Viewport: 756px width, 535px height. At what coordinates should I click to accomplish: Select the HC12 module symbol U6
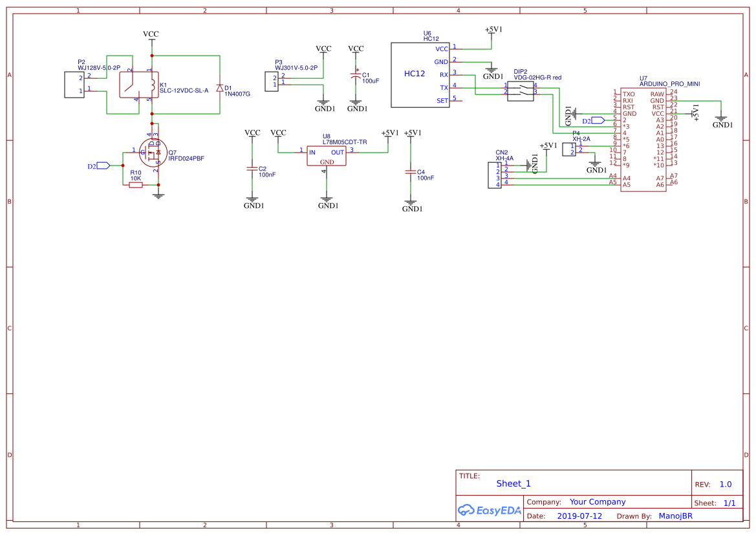(420, 74)
